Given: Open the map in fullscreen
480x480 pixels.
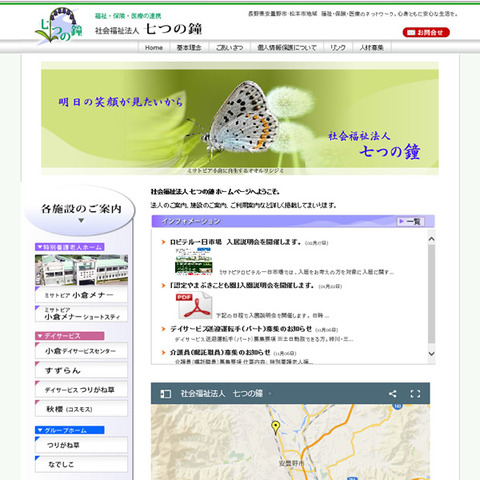Looking at the screenshot, I should (415, 394).
